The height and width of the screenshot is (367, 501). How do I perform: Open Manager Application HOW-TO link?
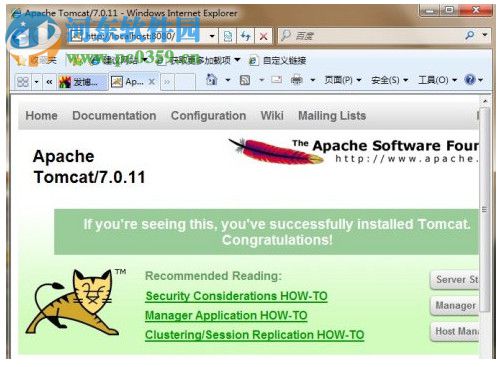tap(226, 315)
